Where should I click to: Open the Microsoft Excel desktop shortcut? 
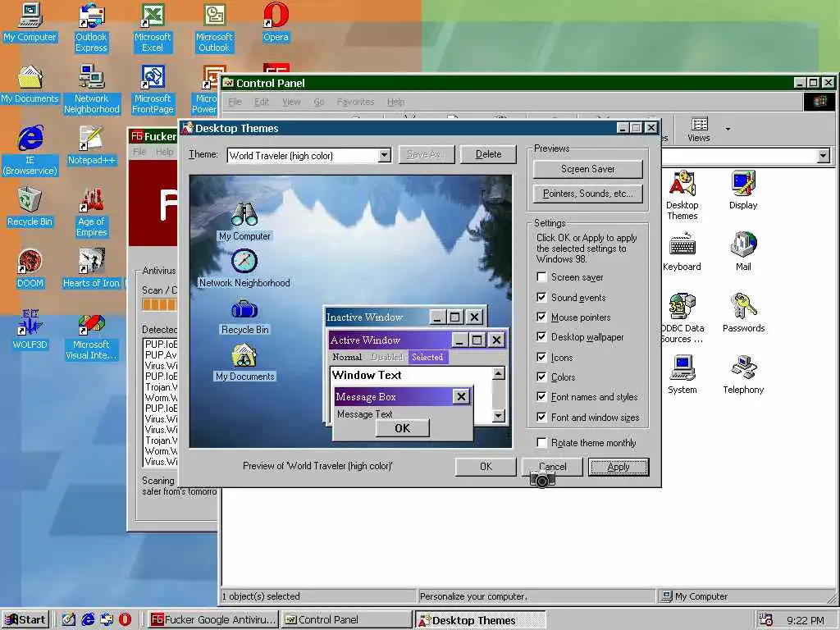pos(153,28)
